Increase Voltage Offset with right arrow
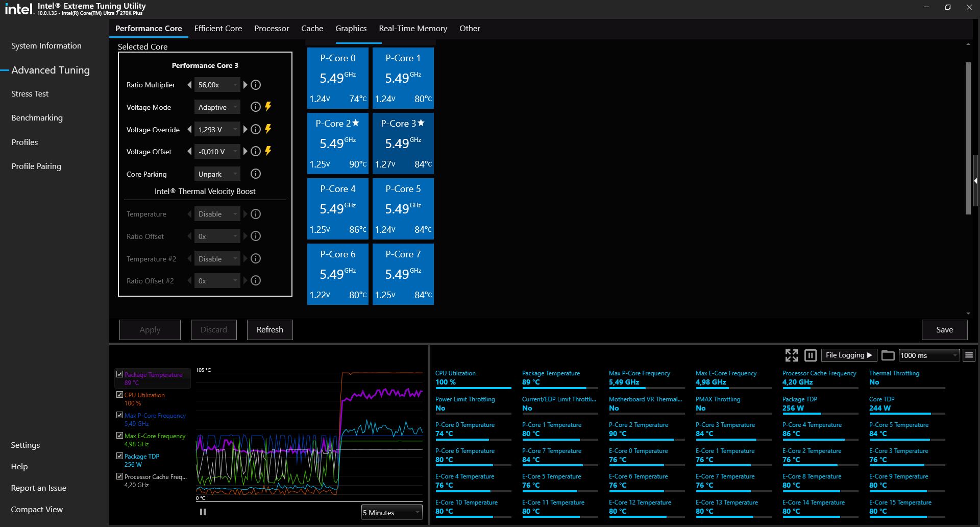 [245, 151]
